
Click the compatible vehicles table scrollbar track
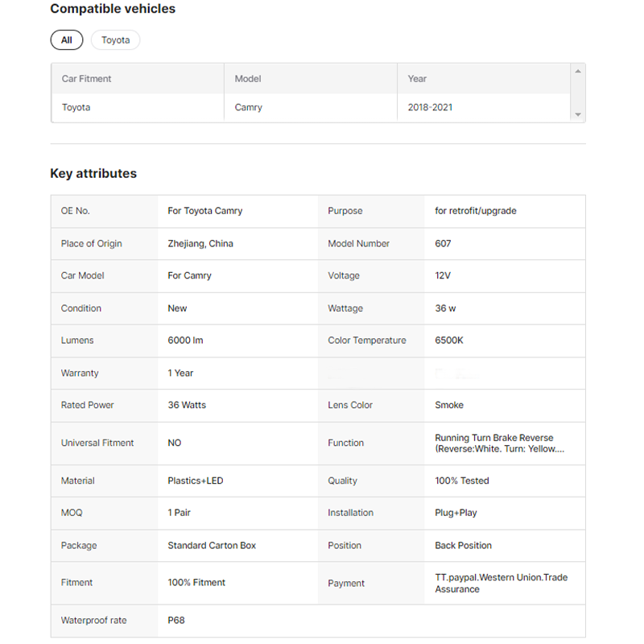click(577, 93)
